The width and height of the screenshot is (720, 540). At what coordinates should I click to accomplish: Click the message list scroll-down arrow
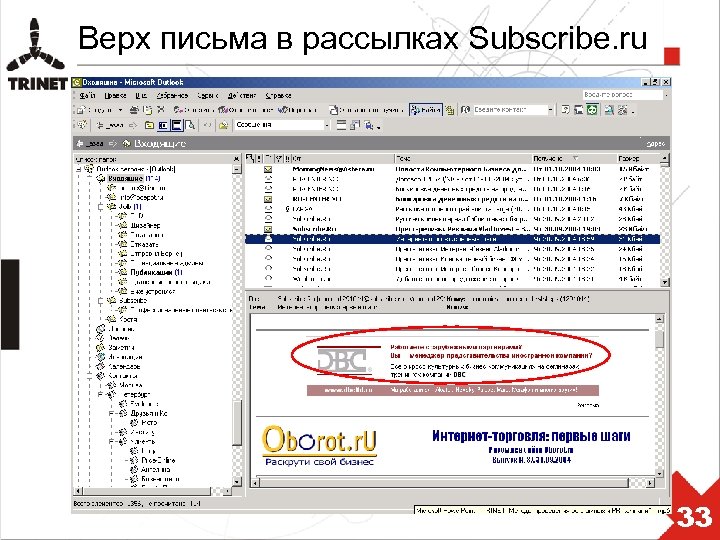(664, 282)
